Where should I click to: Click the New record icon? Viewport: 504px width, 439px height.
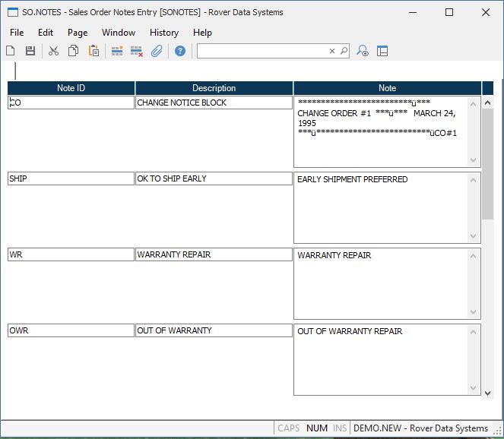(x=11, y=51)
